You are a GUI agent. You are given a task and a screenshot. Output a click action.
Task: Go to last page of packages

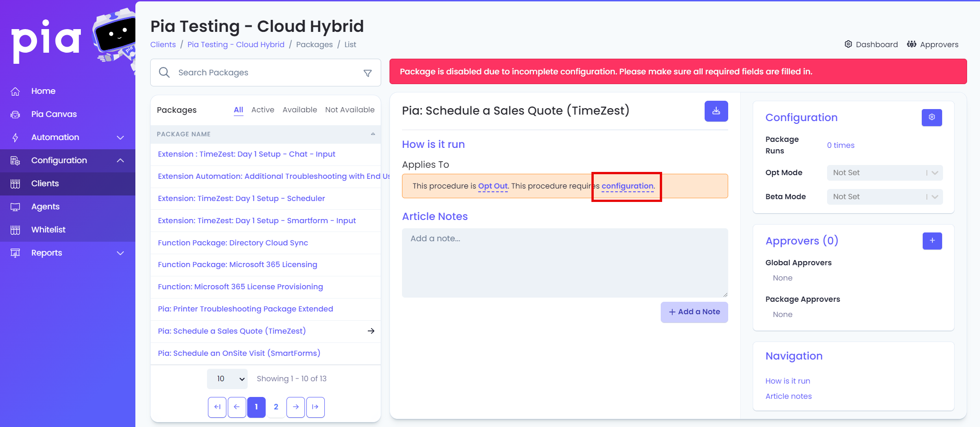pyautogui.click(x=316, y=407)
